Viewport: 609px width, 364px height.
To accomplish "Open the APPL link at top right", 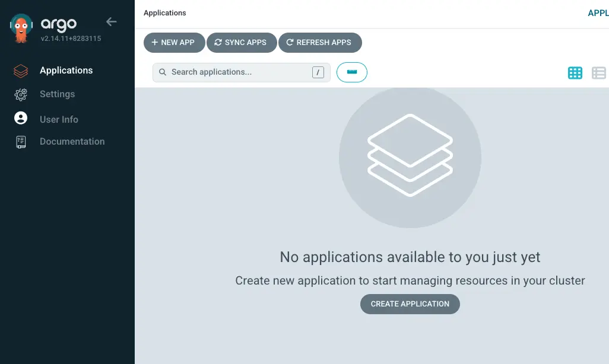I will pos(598,12).
